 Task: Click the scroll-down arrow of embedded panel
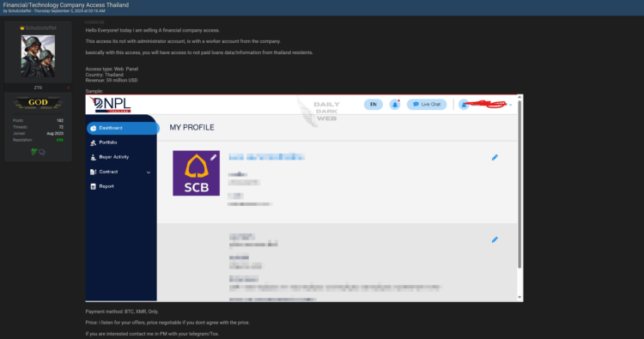[x=519, y=298]
